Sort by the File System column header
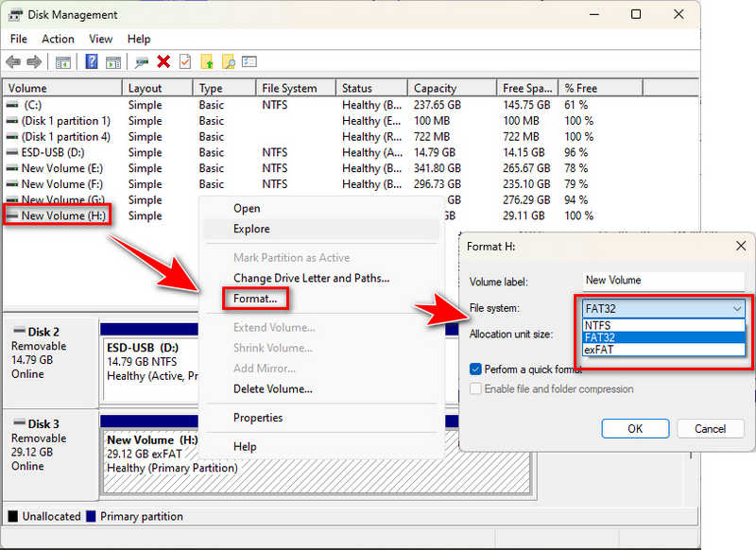756x550 pixels. coord(296,88)
